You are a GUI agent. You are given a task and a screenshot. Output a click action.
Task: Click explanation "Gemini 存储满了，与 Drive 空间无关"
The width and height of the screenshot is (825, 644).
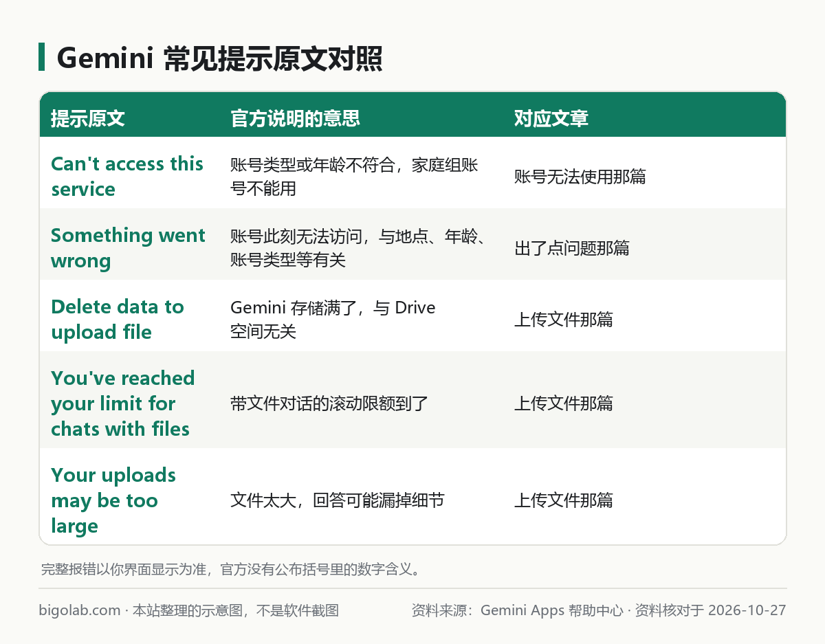[x=333, y=320]
